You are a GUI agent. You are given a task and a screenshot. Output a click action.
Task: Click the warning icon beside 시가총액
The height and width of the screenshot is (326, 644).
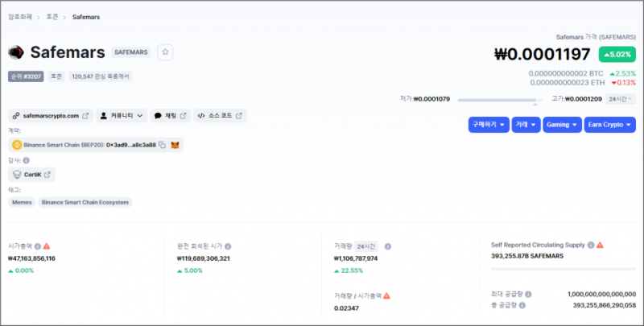(47, 246)
